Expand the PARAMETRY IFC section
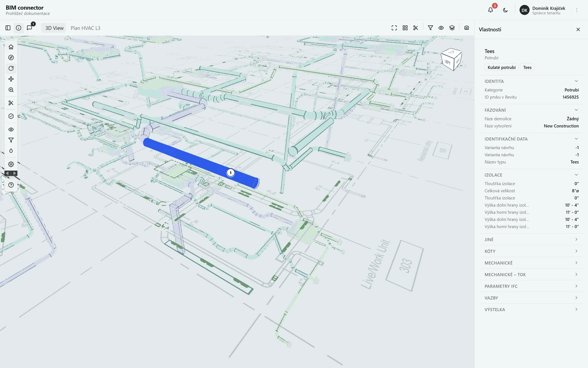The height and width of the screenshot is (368, 588). click(x=532, y=286)
